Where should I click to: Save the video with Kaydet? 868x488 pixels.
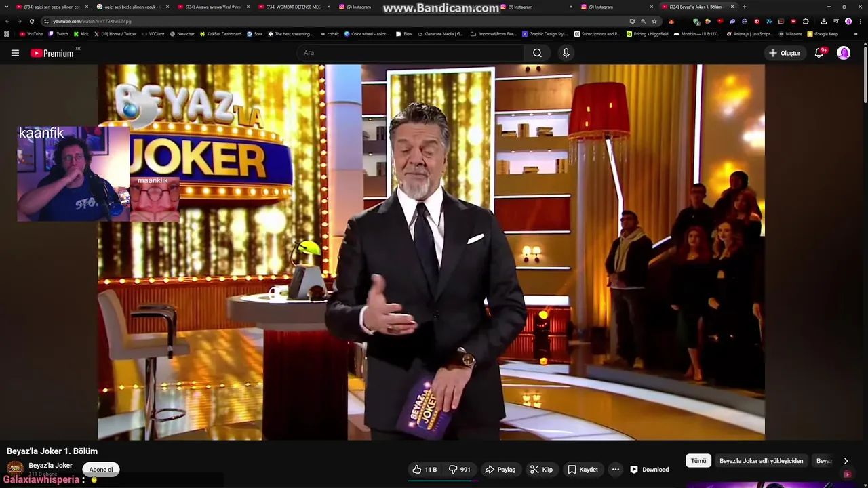pos(583,470)
